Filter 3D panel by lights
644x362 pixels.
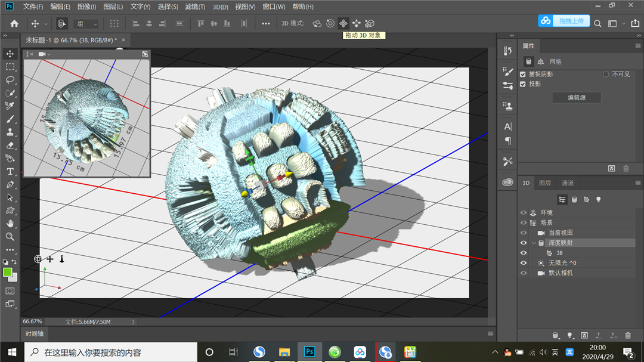pos(599,200)
